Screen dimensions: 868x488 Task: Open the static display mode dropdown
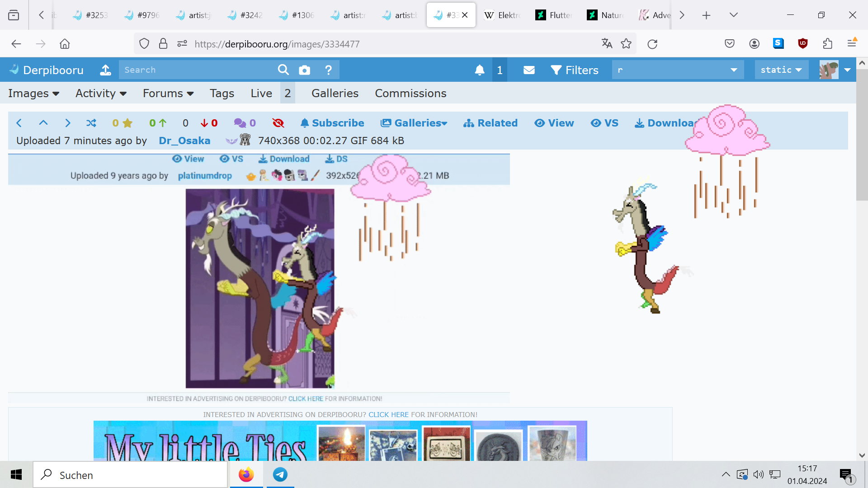click(x=781, y=70)
